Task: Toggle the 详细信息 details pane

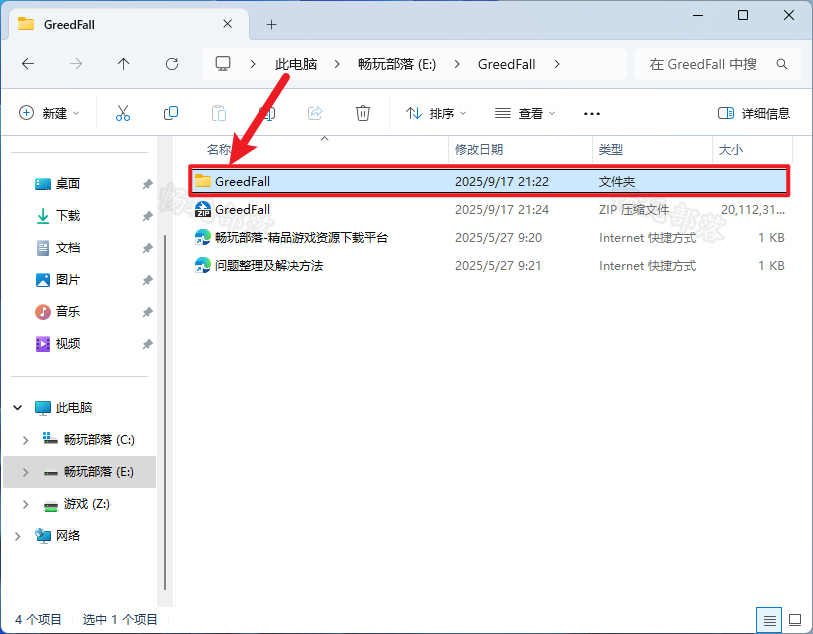Action: [753, 113]
